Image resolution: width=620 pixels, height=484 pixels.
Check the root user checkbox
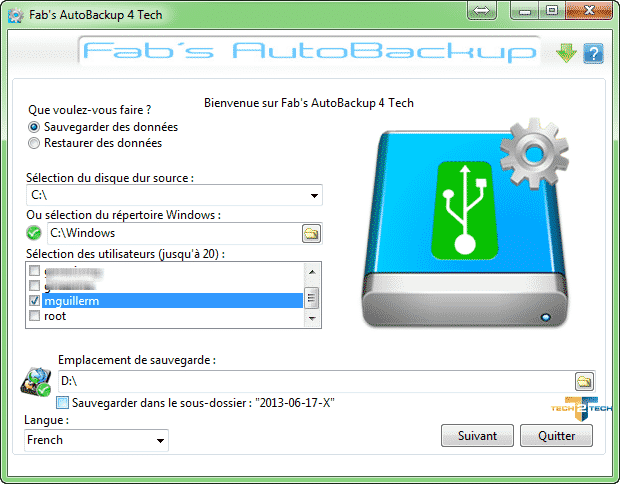pyautogui.click(x=34, y=316)
